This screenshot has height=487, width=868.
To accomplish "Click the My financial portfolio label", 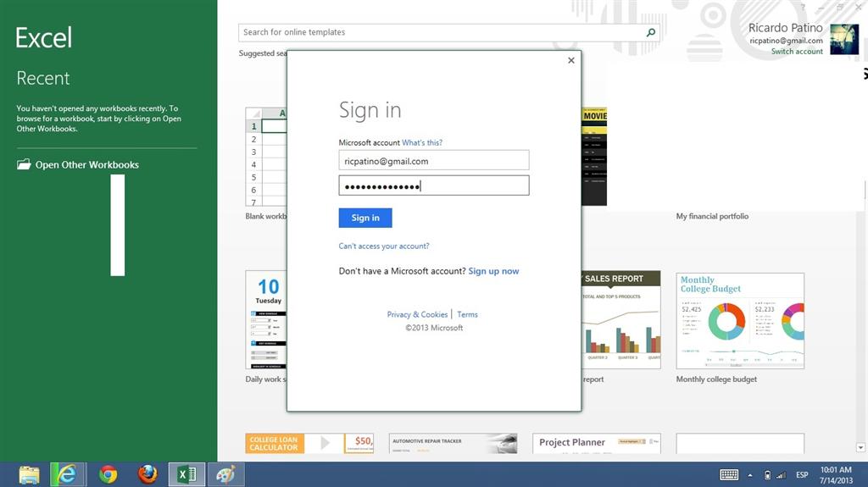I will tap(712, 216).
